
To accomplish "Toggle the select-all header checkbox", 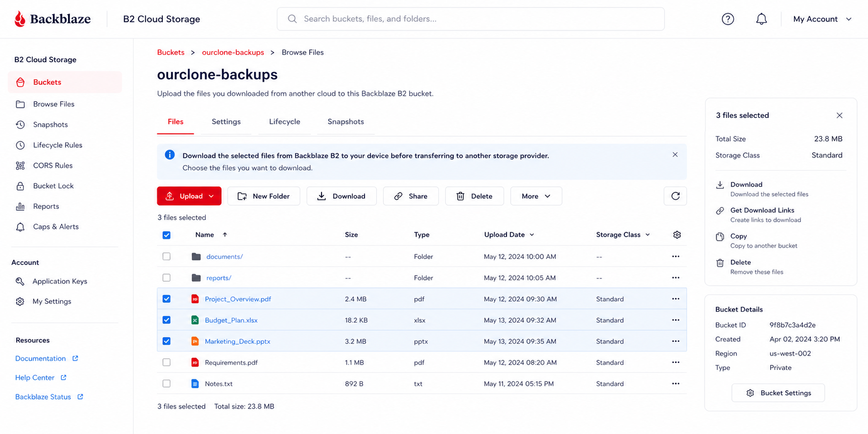I will point(166,235).
